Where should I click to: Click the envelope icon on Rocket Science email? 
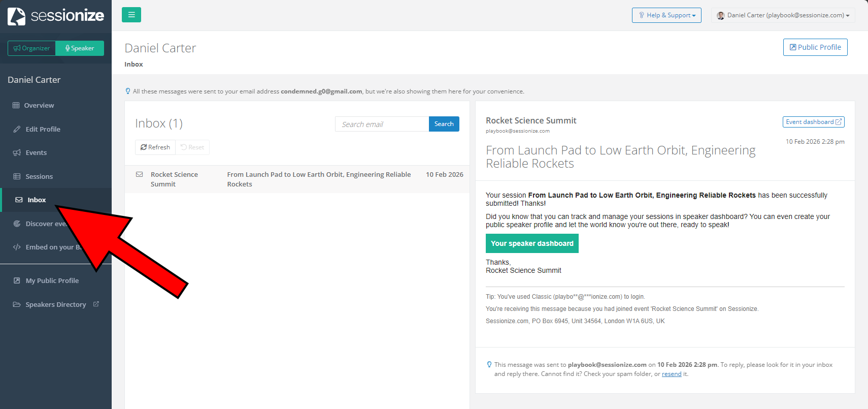coord(139,174)
